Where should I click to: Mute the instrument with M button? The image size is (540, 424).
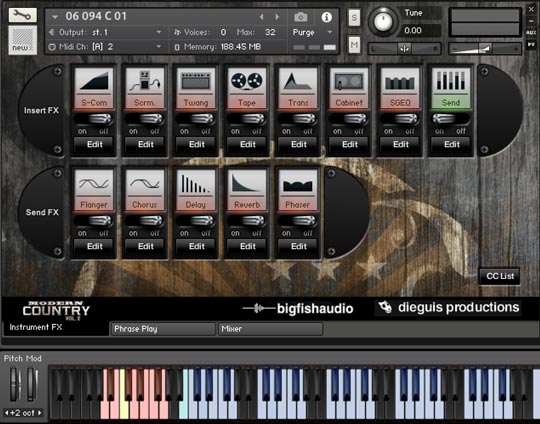pos(354,44)
